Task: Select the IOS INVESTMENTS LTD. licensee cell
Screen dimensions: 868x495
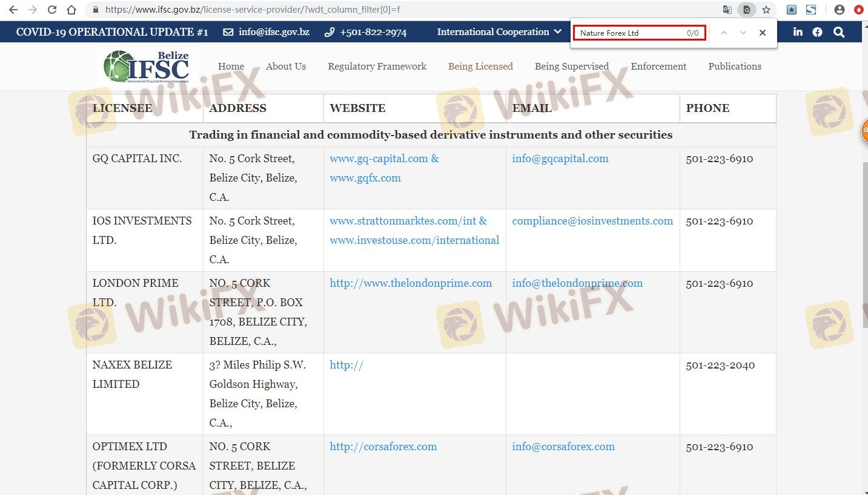Action: coord(145,240)
